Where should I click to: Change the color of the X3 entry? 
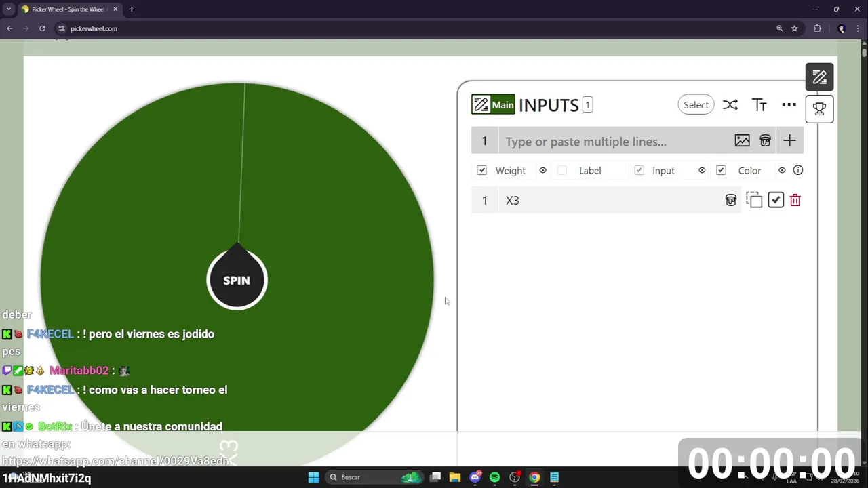click(730, 200)
